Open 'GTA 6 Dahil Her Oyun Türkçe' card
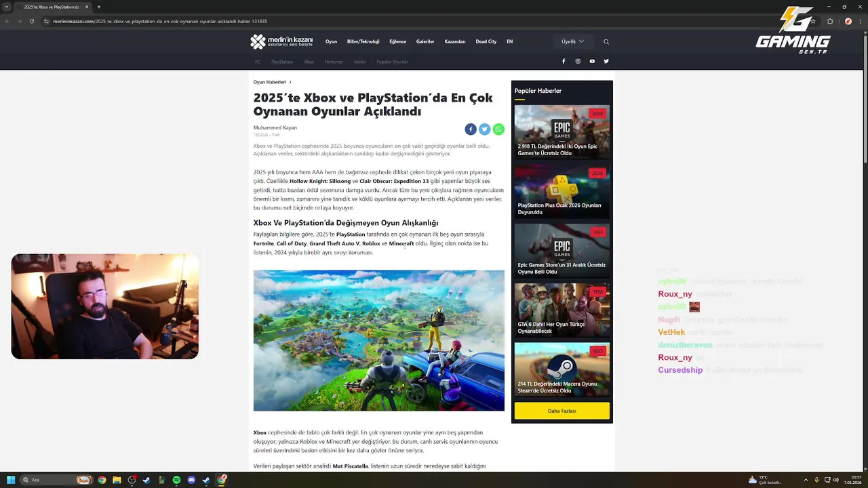The image size is (868, 488). coord(562,310)
